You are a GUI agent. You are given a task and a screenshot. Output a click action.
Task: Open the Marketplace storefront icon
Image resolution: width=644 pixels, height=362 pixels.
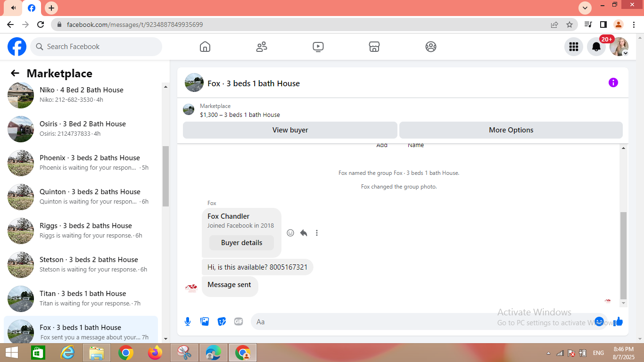pos(374,47)
